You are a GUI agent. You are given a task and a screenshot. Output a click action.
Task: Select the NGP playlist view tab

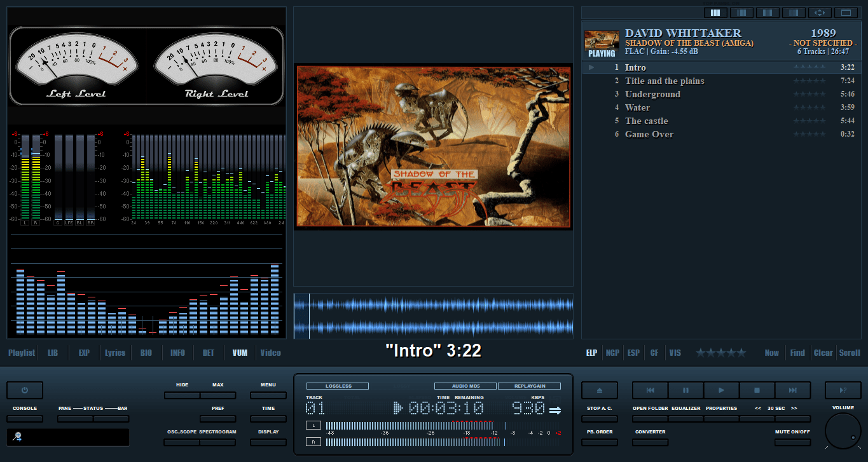[612, 353]
